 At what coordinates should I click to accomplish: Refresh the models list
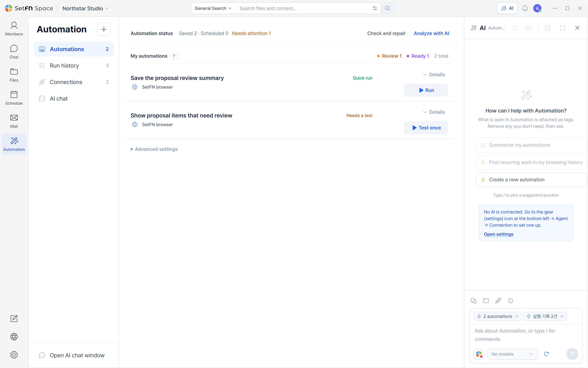pos(547,354)
